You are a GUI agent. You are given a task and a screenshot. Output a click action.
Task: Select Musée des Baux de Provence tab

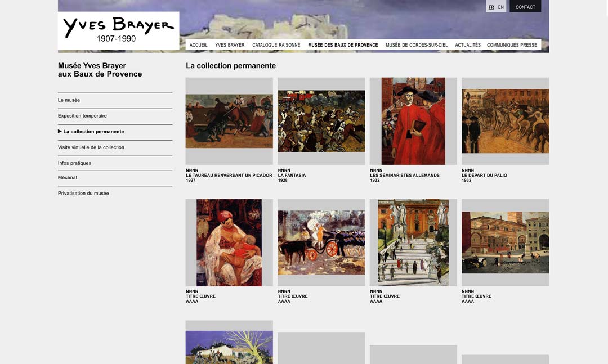tap(343, 45)
